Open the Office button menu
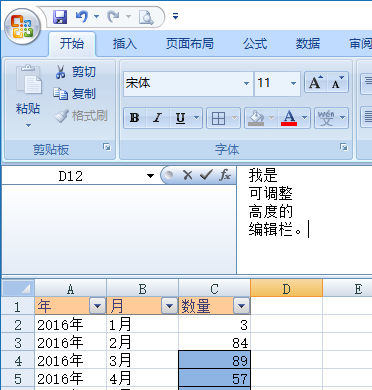Screen dimensions: 372x390 pos(22,26)
